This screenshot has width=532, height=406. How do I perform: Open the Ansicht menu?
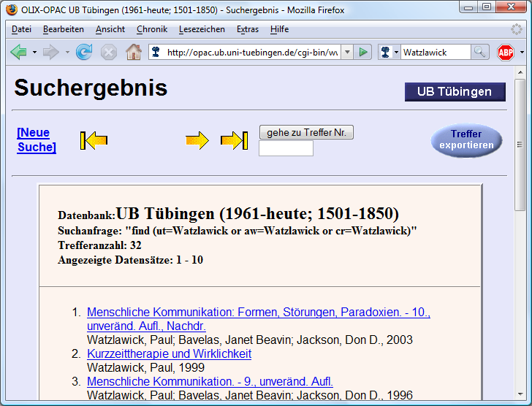pos(110,29)
